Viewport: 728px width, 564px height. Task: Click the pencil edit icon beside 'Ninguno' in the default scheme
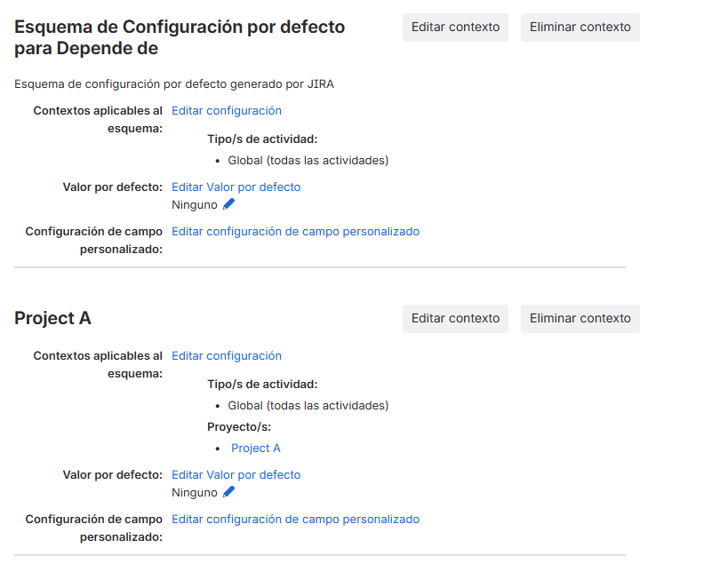click(228, 204)
